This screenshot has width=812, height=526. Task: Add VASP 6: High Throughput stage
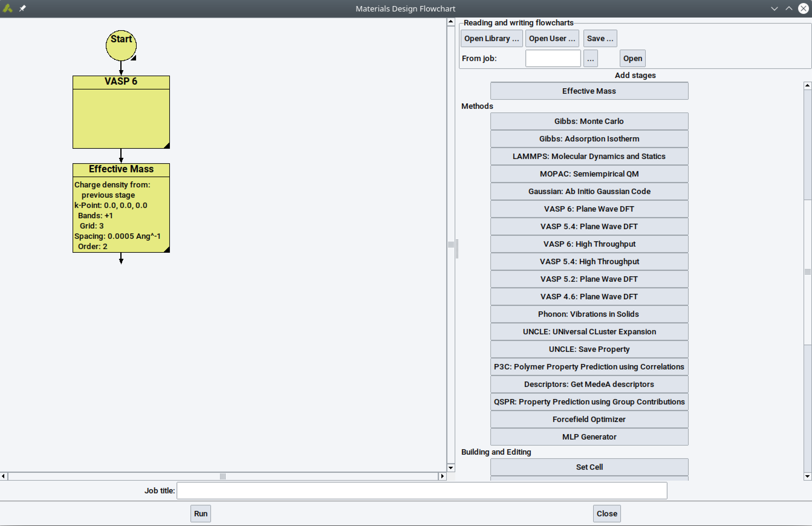click(589, 244)
